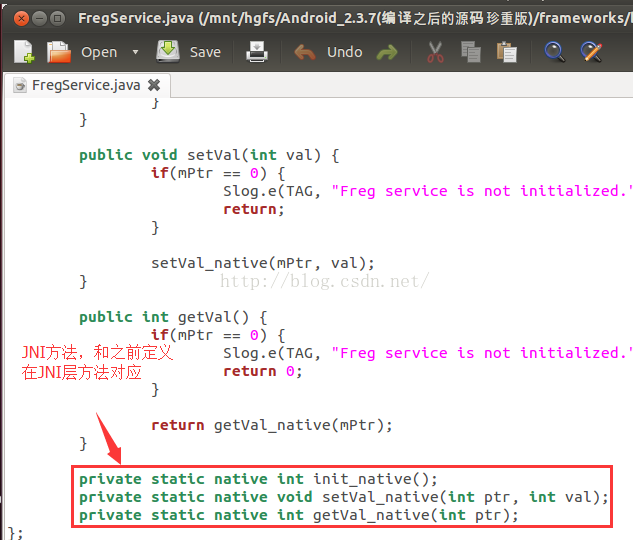Screen dimensions: 633x540
Task: Paste from clipboard using the paste icon
Action: [x=506, y=52]
